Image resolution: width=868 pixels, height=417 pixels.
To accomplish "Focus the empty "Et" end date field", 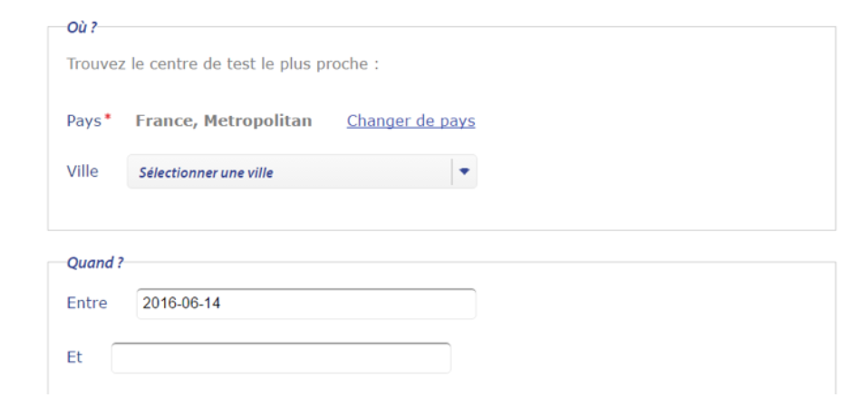I will 281,357.
